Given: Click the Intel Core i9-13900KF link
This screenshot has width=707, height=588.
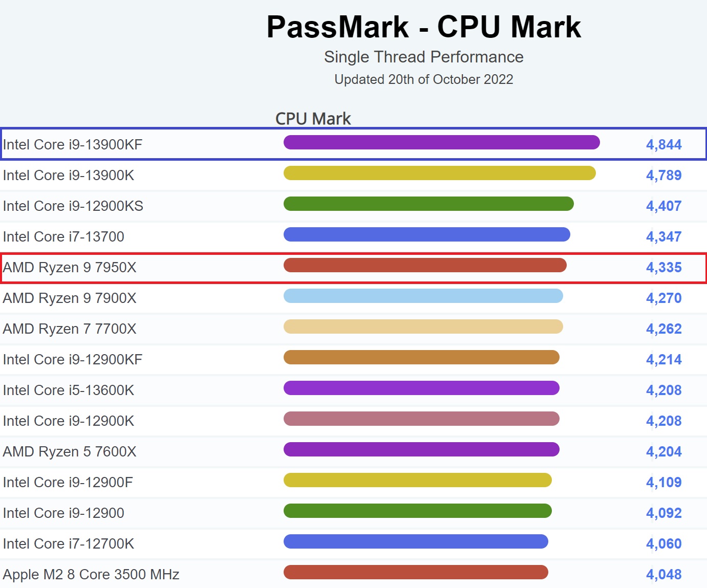Looking at the screenshot, I should (x=73, y=145).
